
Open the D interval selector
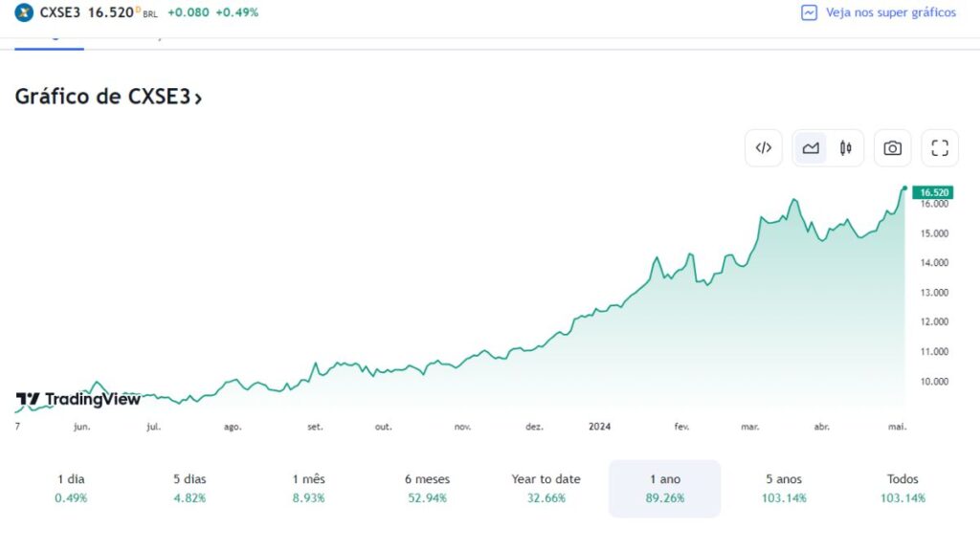coord(139,12)
